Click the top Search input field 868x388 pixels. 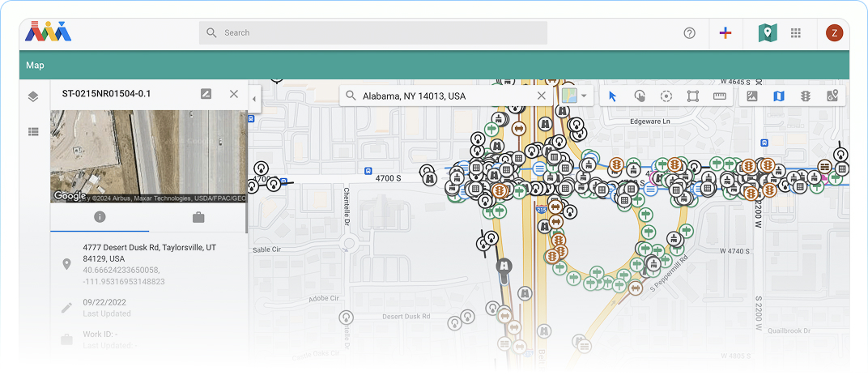(x=373, y=32)
